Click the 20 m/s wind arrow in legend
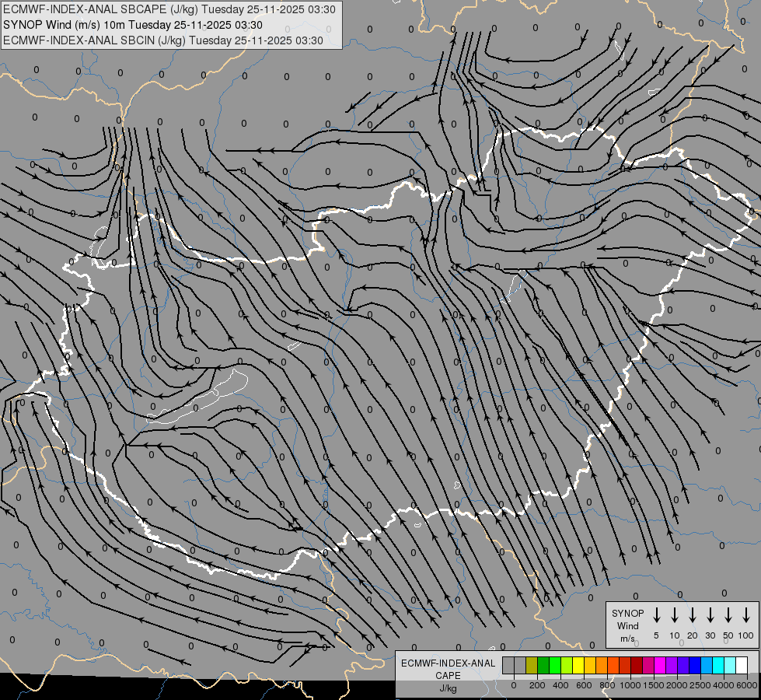The image size is (761, 700). click(692, 615)
